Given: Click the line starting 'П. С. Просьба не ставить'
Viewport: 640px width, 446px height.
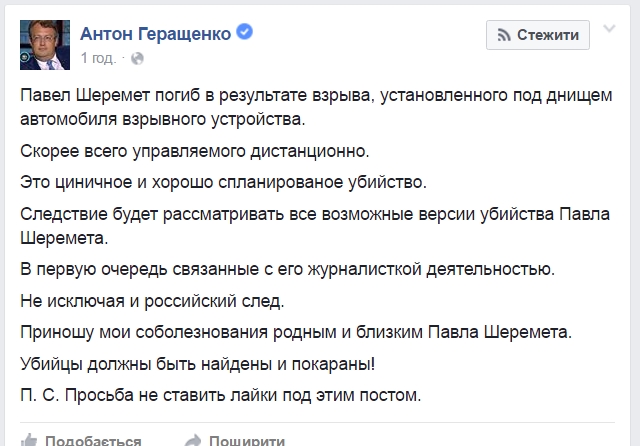Looking at the screenshot, I should click(222, 392).
